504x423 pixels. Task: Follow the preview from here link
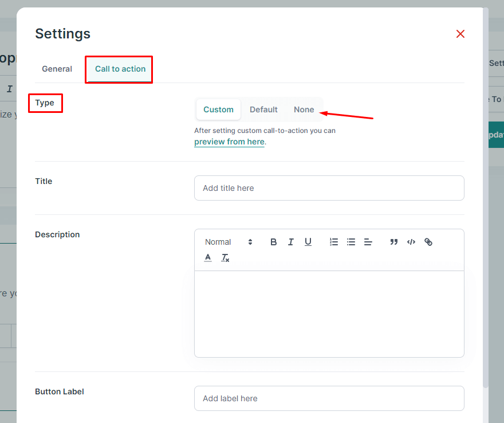(229, 142)
